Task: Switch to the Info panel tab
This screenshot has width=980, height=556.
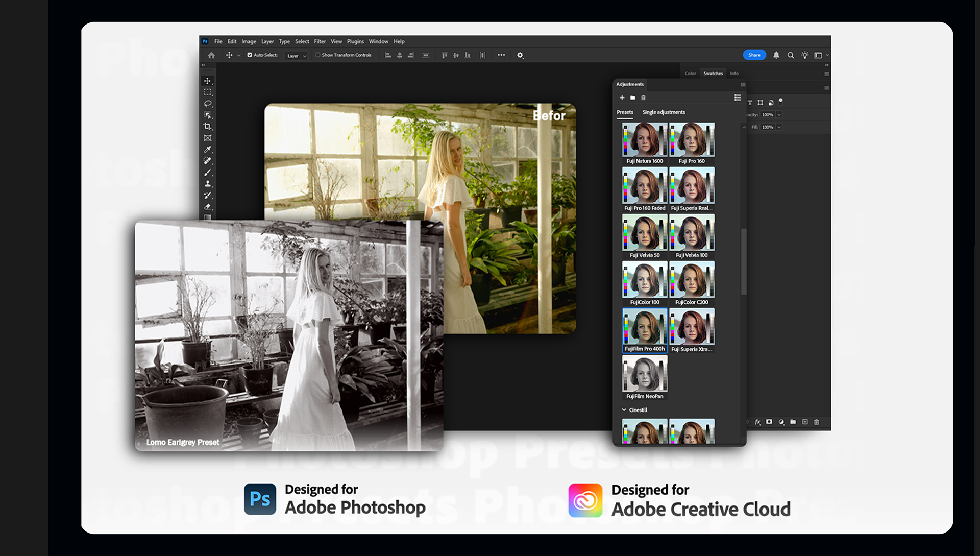Action: click(x=734, y=74)
